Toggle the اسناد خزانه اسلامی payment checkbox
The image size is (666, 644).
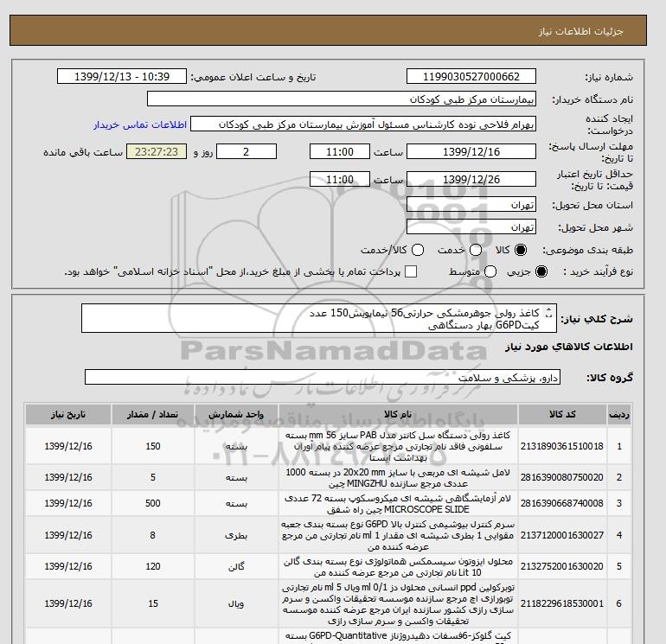click(411, 271)
